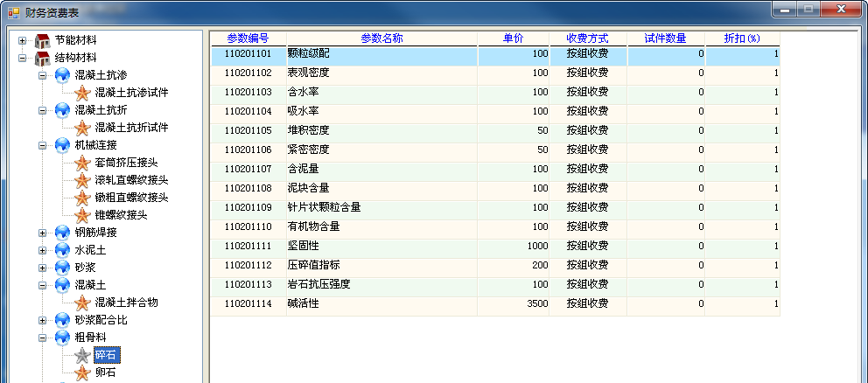
Task: Click the star icon for 套筒挤压接头
Action: pyautogui.click(x=82, y=163)
